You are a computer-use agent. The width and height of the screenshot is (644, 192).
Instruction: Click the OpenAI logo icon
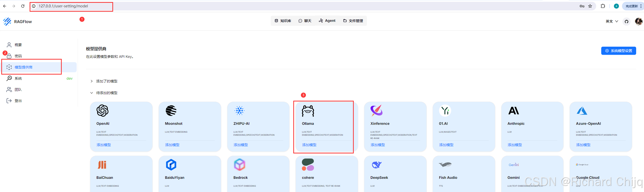coord(102,111)
